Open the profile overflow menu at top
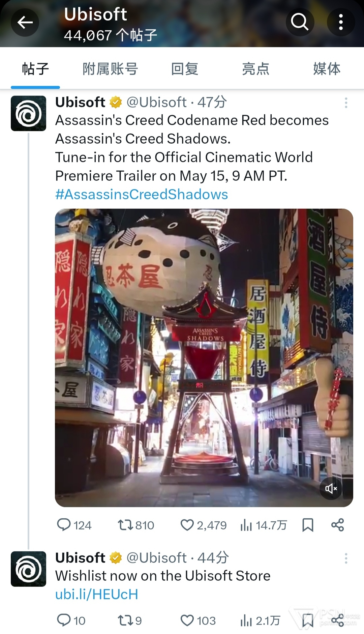Screen dimensions: 364x634 (341, 22)
